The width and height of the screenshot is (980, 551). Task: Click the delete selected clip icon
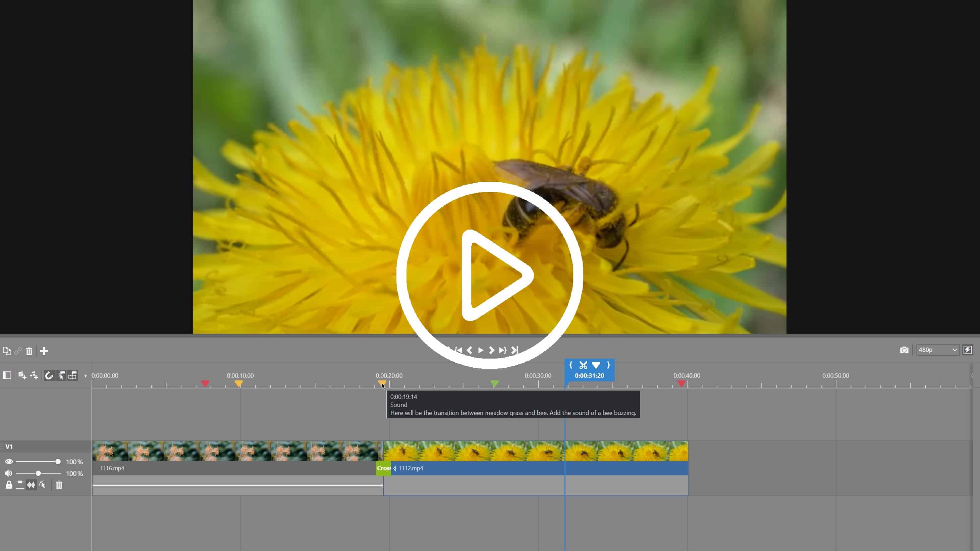[x=30, y=350]
